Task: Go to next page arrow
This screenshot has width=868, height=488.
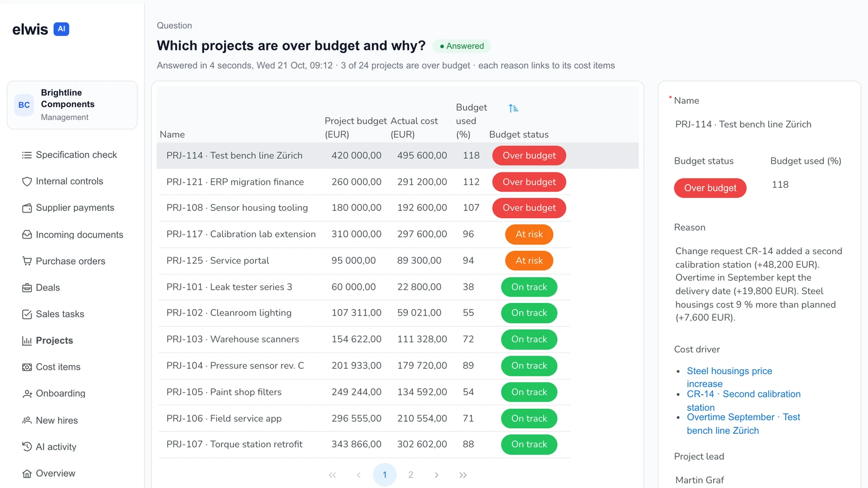Action: coord(437,475)
